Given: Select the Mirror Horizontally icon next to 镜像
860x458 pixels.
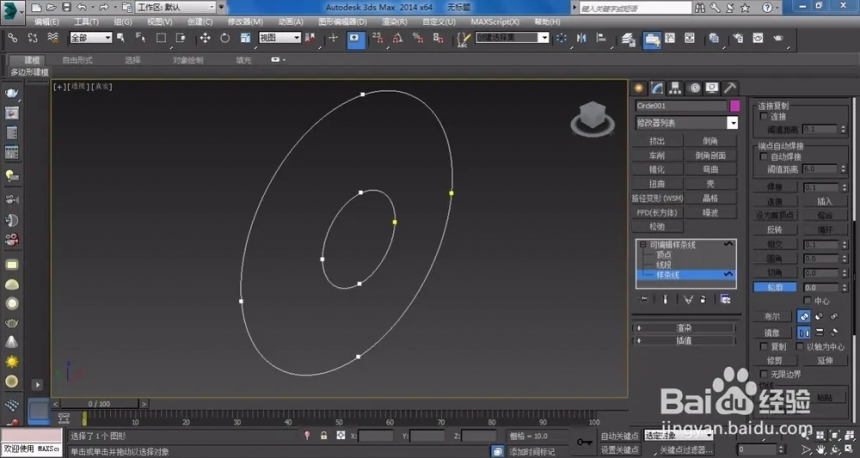Looking at the screenshot, I should coord(804,332).
